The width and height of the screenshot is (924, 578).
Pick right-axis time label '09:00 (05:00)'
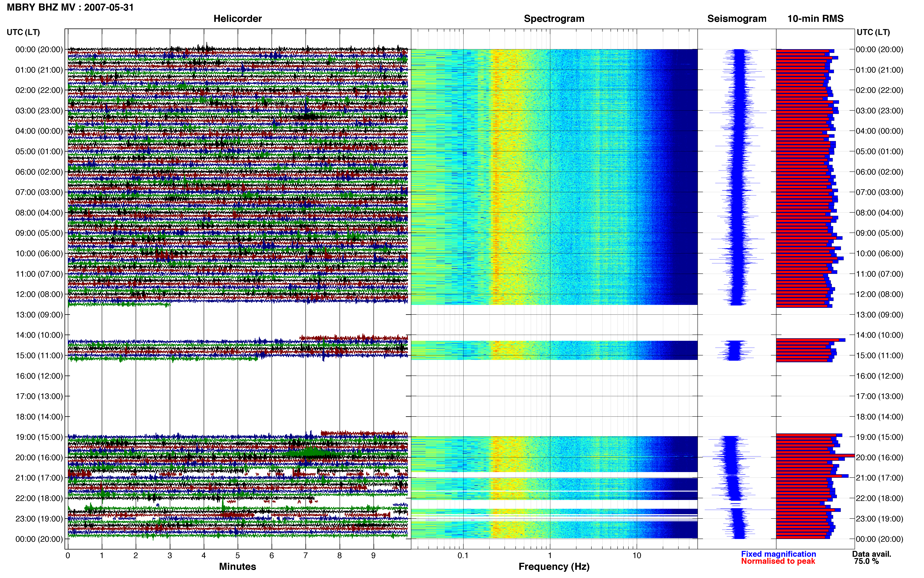[x=880, y=233]
